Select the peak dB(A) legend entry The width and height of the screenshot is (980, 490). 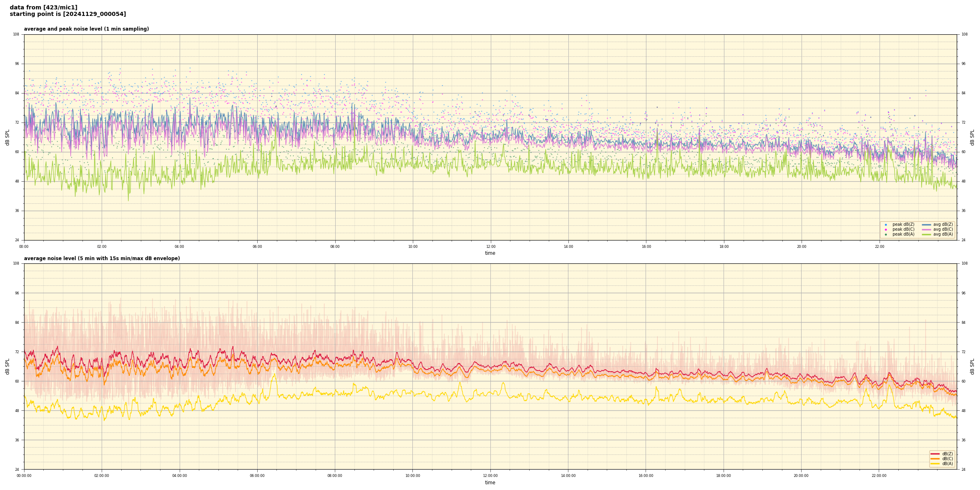tap(903, 234)
